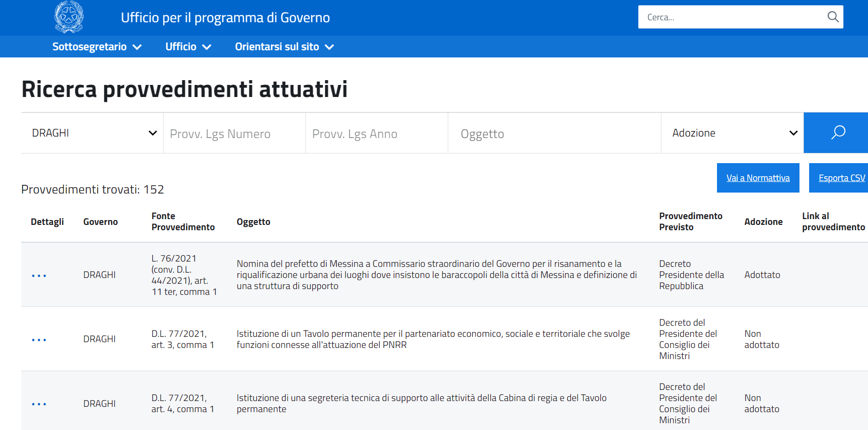Click 'D.L. 77/2021, art. 4, comma 1' cell

tap(182, 403)
